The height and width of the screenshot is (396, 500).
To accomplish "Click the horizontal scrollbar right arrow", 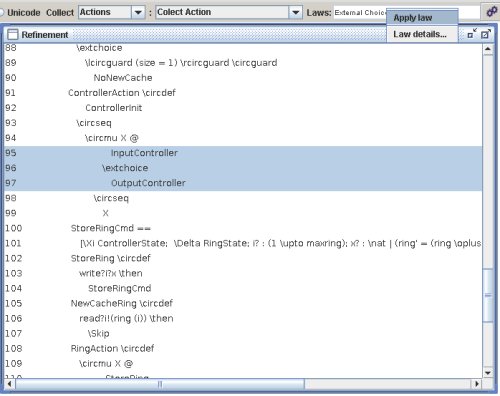I will [x=477, y=384].
